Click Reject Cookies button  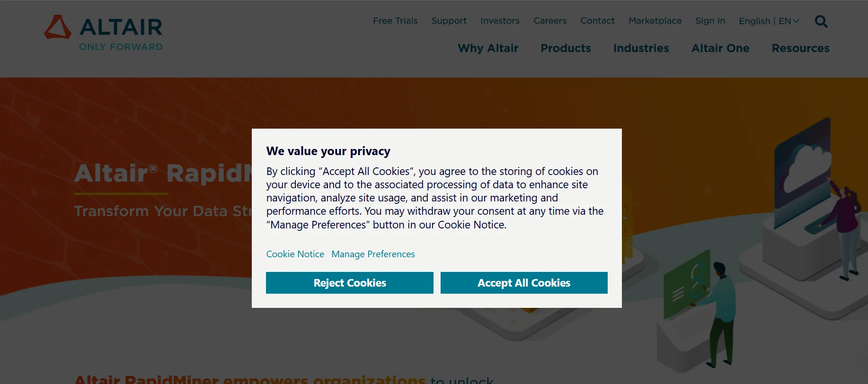349,283
